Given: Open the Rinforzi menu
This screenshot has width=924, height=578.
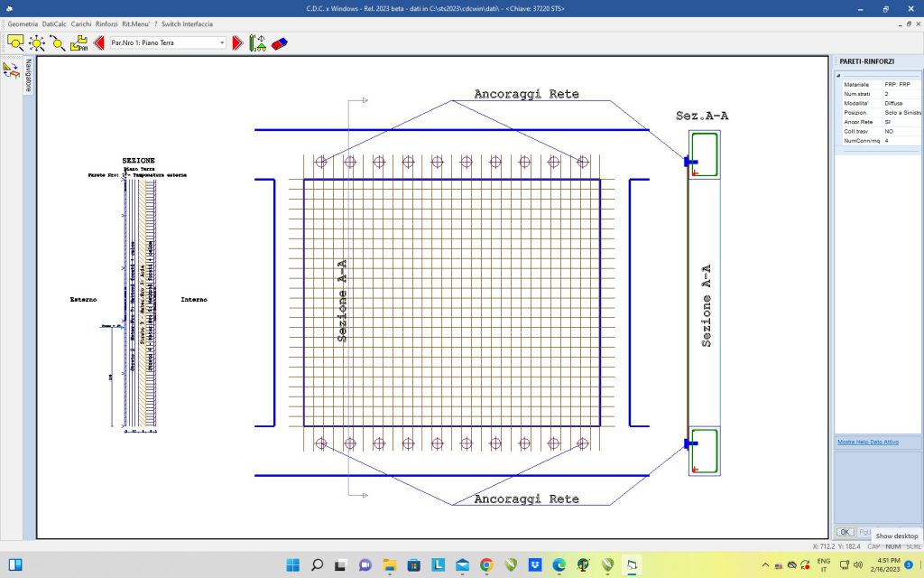Looking at the screenshot, I should pyautogui.click(x=106, y=24).
